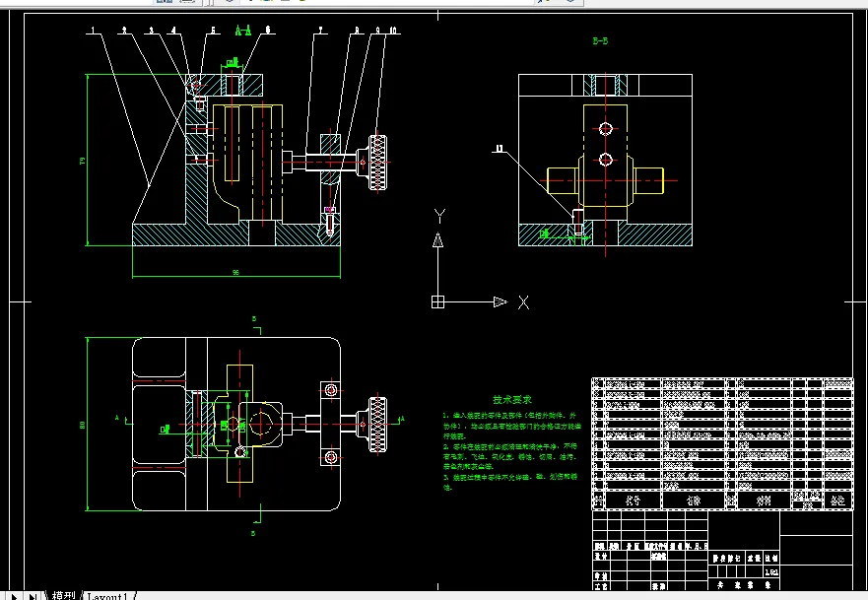Select the 1:0.1 scale value in title block
Viewport: 868px width, 600px height.
[771, 571]
